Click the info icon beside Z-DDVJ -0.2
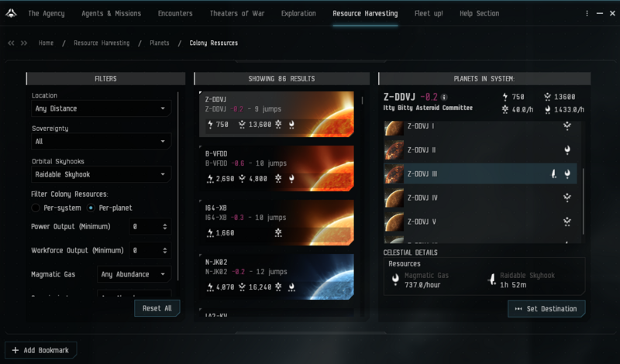The height and width of the screenshot is (364, 620). click(x=444, y=98)
